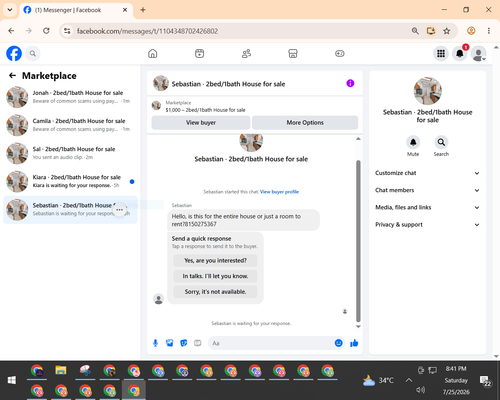Open the account profile avatar menu

pyautogui.click(x=479, y=53)
